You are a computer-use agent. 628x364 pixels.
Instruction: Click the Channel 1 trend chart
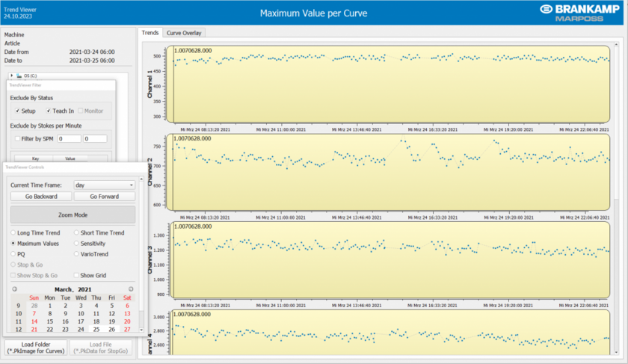click(x=389, y=84)
